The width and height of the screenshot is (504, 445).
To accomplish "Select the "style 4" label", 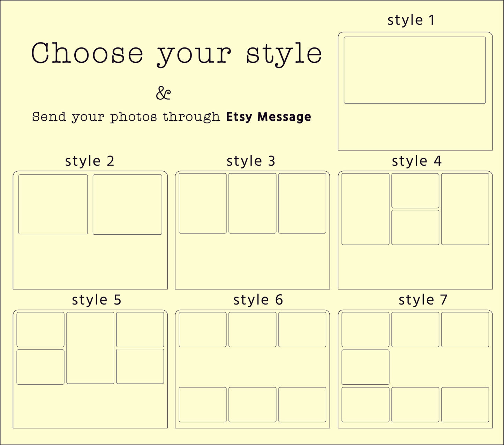I will pyautogui.click(x=416, y=161).
